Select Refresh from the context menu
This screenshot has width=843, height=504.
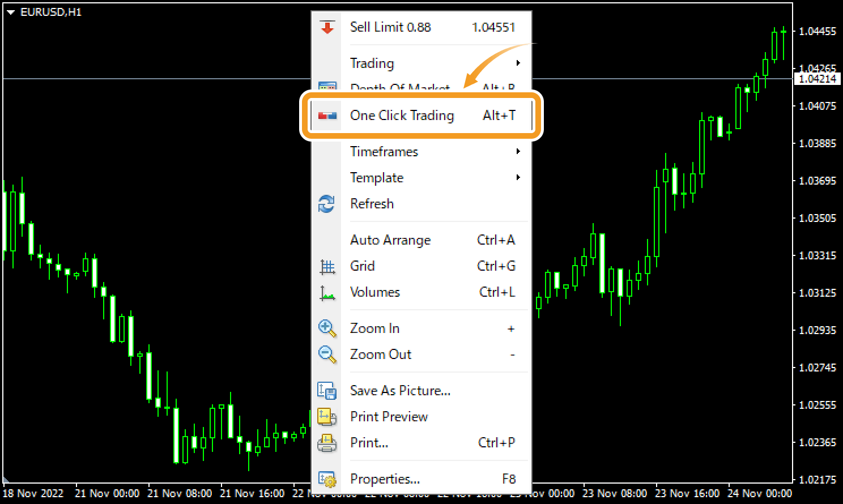(x=372, y=203)
